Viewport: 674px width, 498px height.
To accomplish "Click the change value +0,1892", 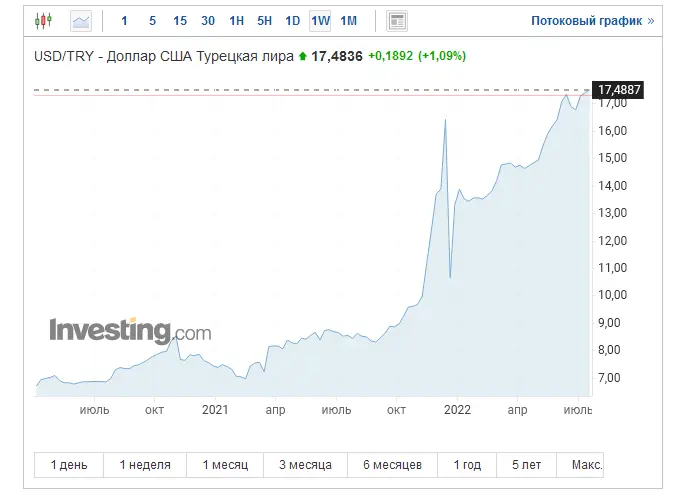I will tap(390, 56).
